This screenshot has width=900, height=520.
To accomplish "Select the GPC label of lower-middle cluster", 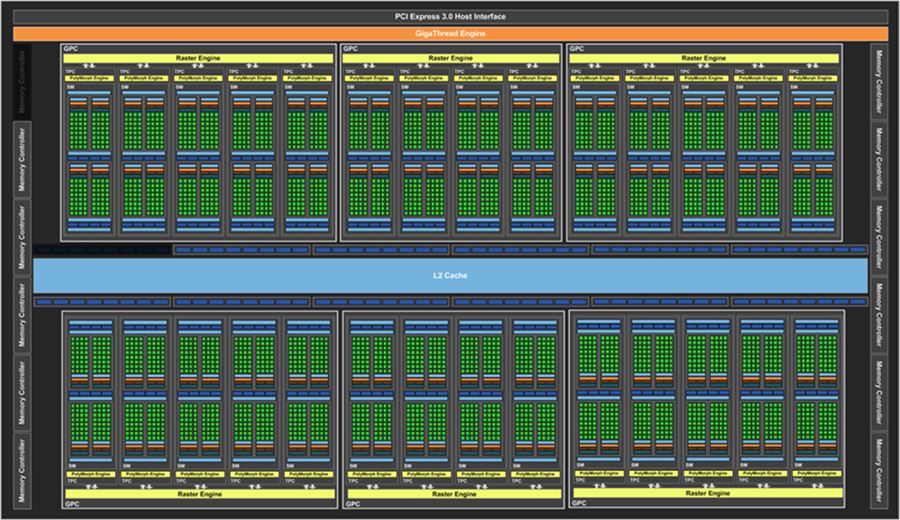I will [353, 504].
